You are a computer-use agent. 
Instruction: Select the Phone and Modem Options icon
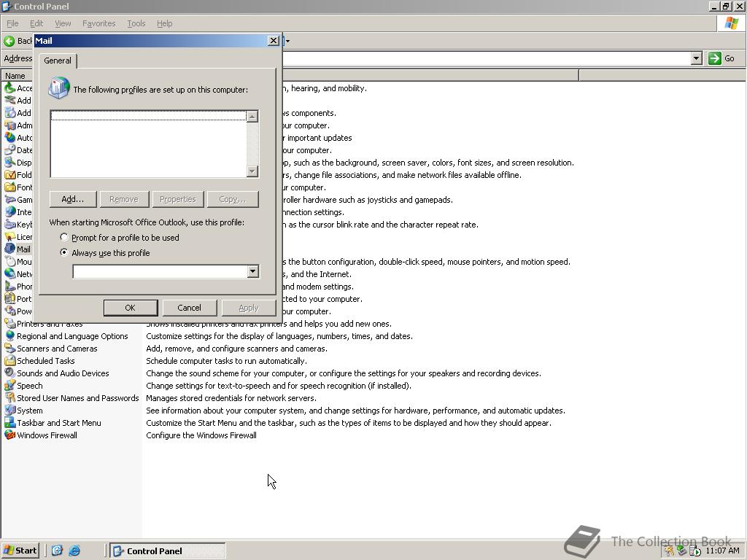point(9,286)
